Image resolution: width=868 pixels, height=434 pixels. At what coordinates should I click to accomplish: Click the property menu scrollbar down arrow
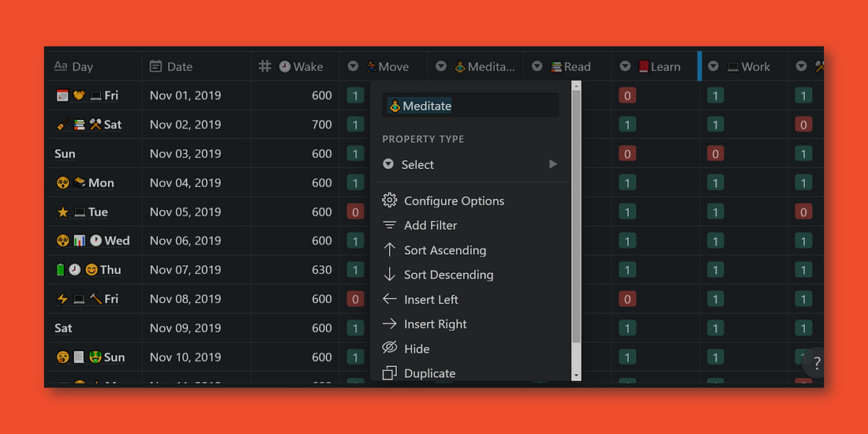(x=576, y=376)
